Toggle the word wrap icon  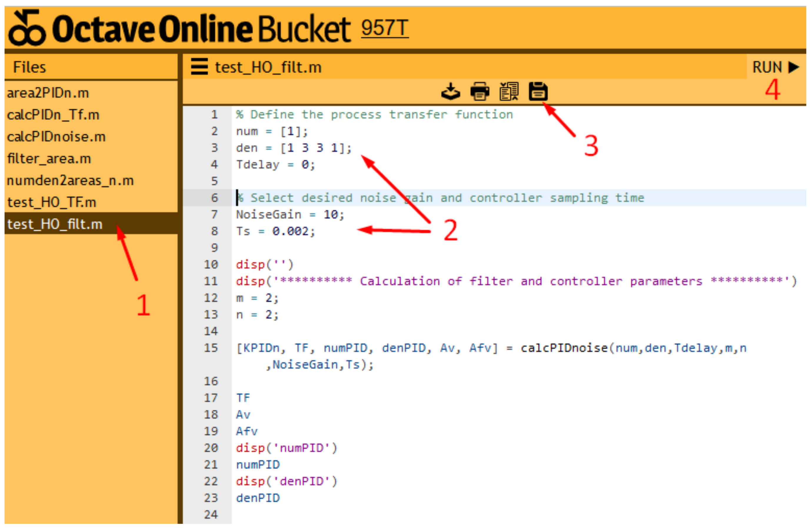509,92
